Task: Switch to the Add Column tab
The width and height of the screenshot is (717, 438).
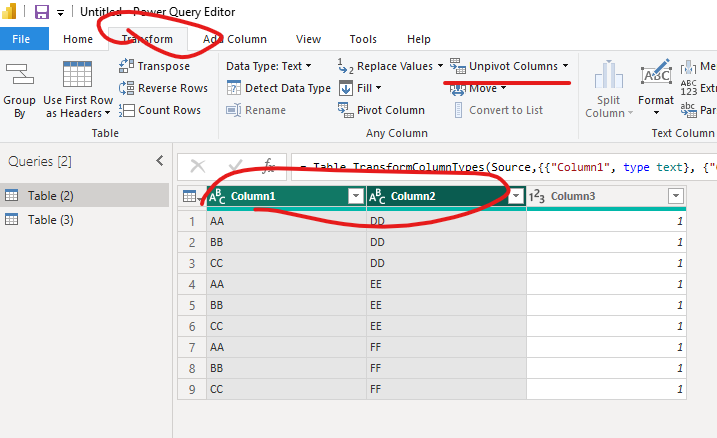Action: (x=235, y=39)
